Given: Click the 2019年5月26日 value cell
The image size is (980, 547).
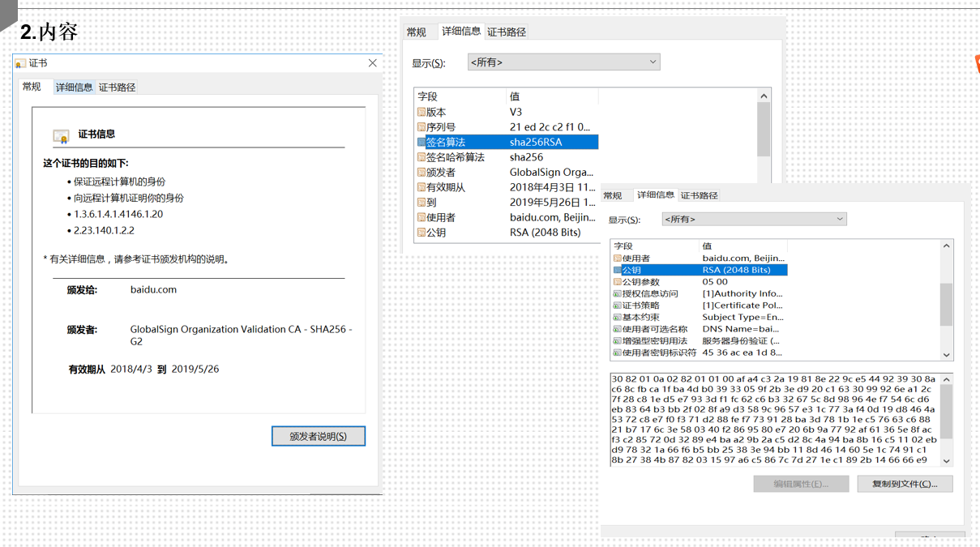Looking at the screenshot, I should [553, 202].
